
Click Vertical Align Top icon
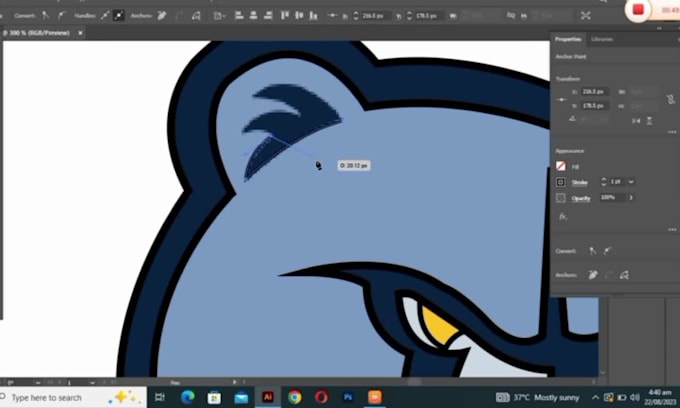click(285, 16)
